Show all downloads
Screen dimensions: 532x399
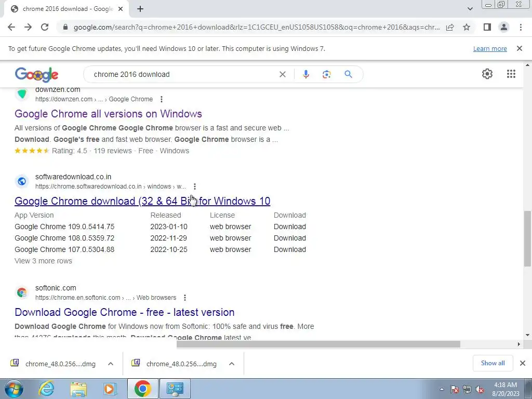coord(493,363)
